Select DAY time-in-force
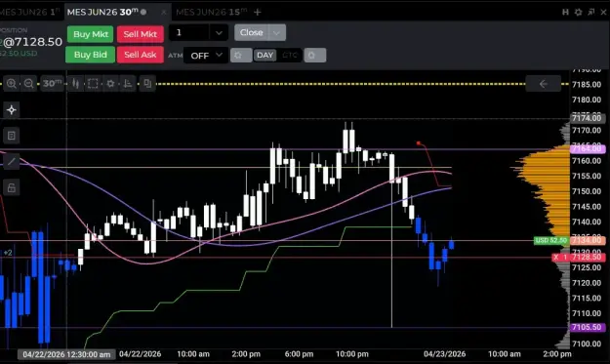The image size is (610, 364). [x=264, y=56]
